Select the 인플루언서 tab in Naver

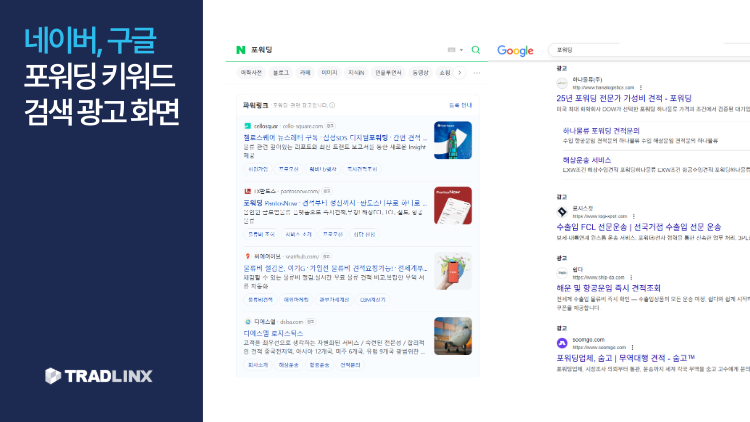tap(388, 73)
